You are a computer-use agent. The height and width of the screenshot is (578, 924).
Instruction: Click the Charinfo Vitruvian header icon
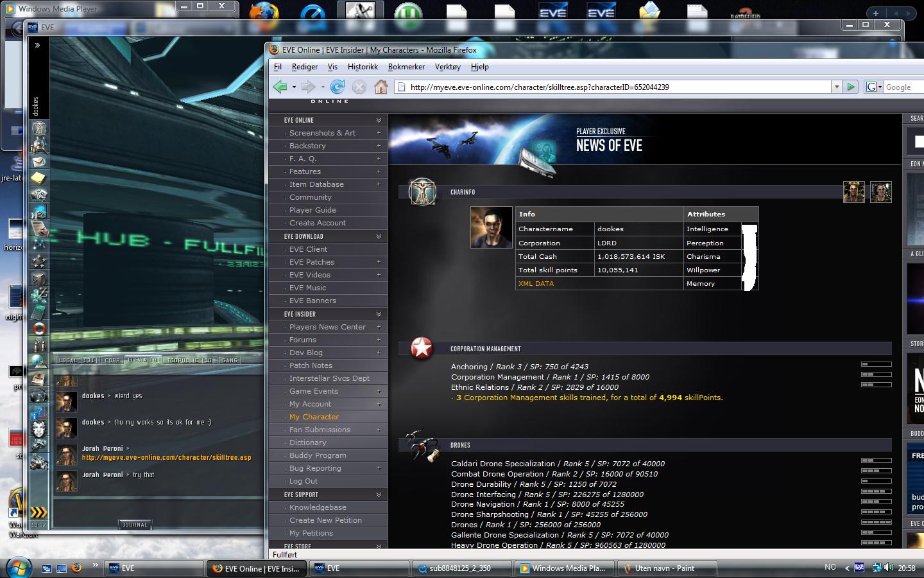point(422,191)
